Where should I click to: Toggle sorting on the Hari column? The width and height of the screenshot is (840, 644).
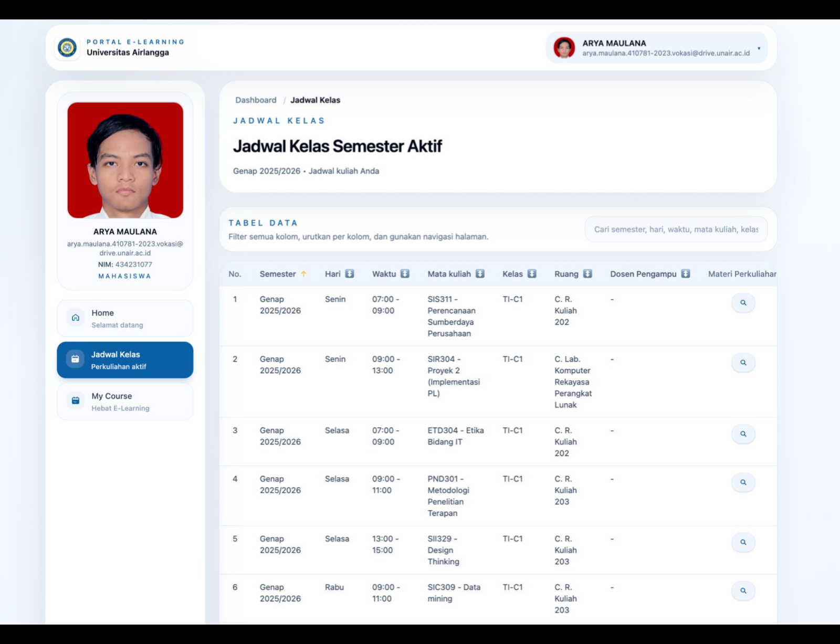(350, 273)
